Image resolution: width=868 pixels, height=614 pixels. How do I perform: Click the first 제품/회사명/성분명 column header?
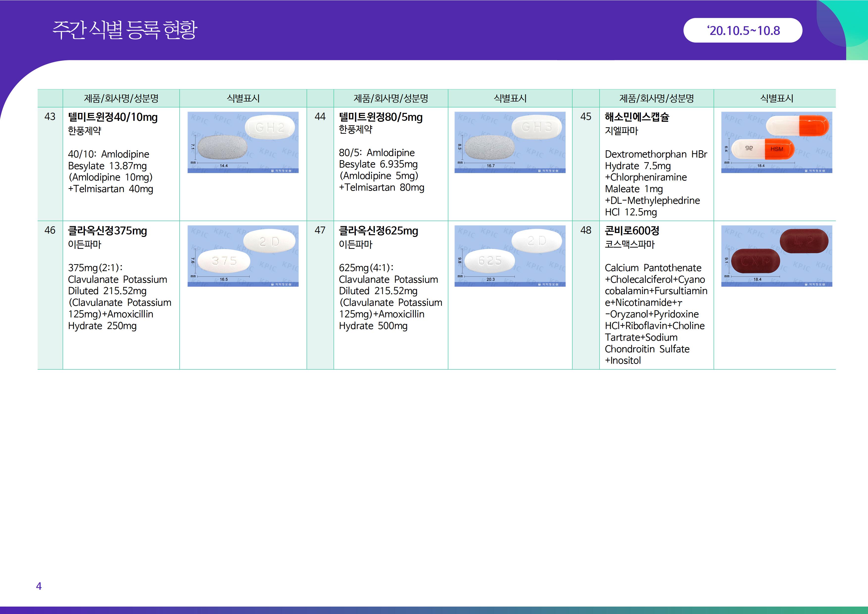[121, 99]
